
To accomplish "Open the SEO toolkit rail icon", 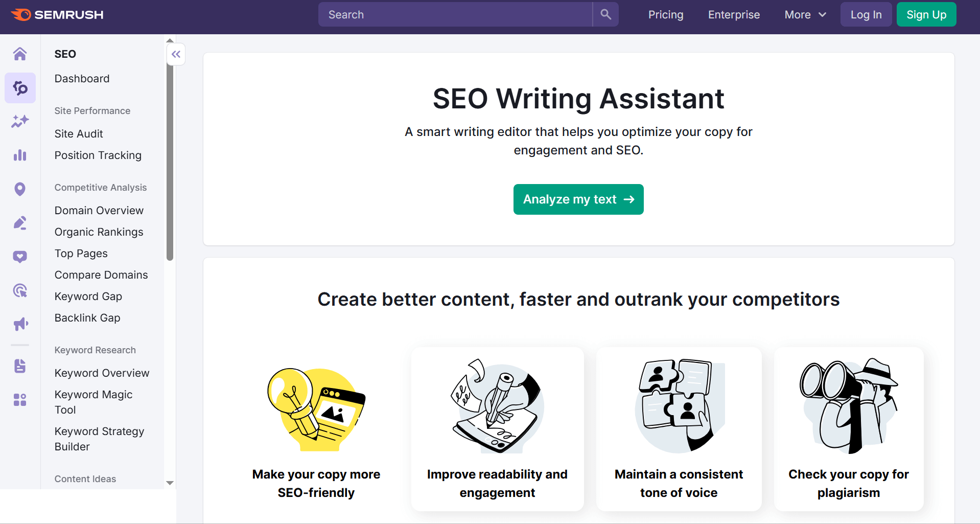I will click(20, 88).
